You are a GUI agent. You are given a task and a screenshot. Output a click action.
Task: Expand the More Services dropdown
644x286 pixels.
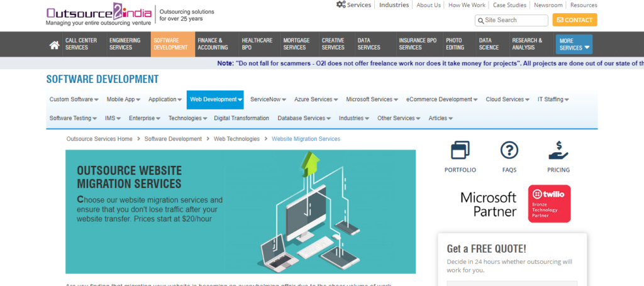coord(574,44)
